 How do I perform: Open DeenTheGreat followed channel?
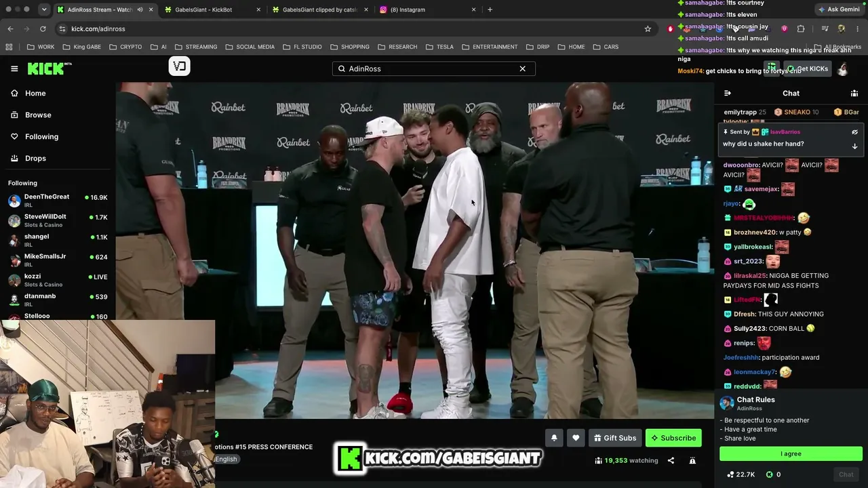58,201
